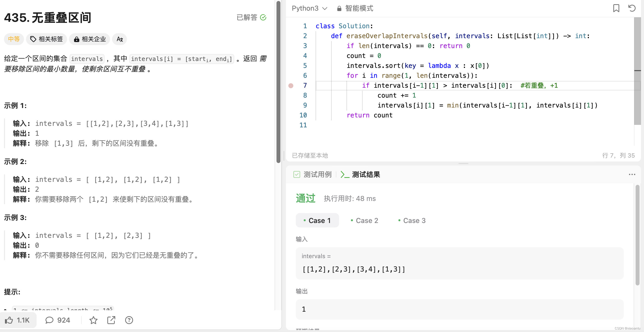Expand the 相关标签 related tags
The width and height of the screenshot is (644, 332).
pyautogui.click(x=46, y=39)
